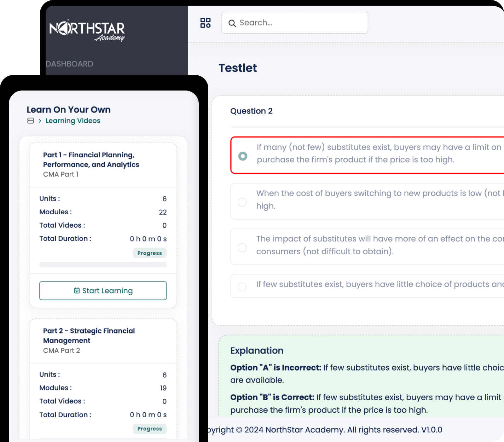This screenshot has height=442, width=504.
Task: Click the NorthStar Academy logo
Action: coord(87,30)
